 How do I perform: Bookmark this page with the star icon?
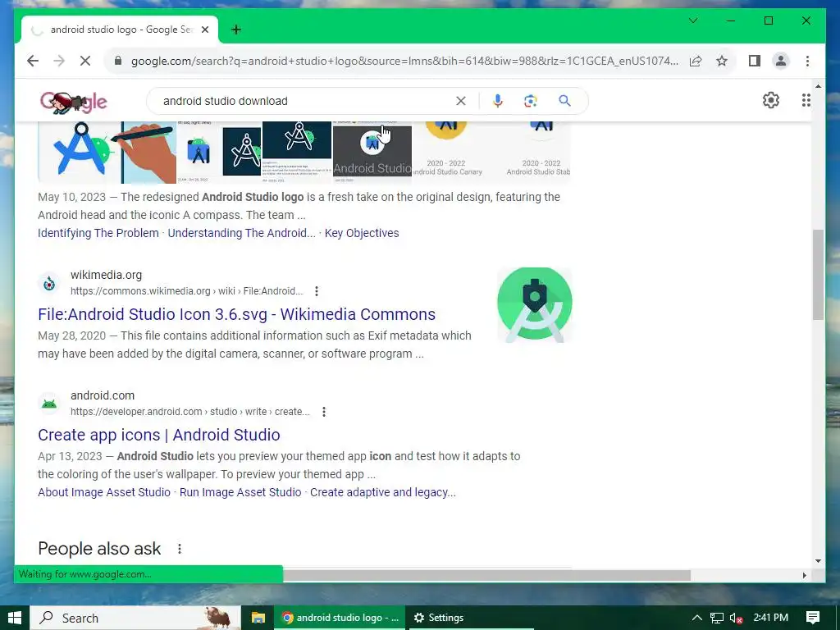(x=722, y=61)
